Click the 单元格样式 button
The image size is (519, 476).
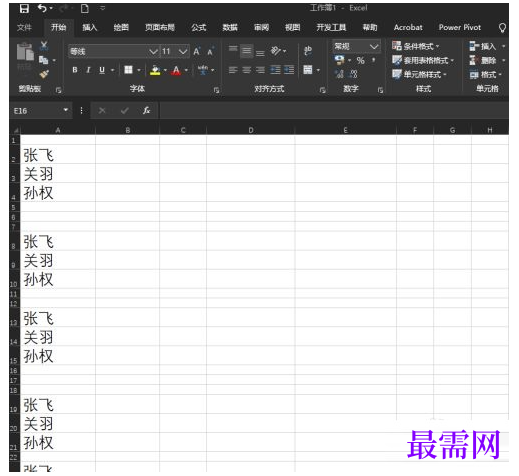pyautogui.click(x=419, y=74)
